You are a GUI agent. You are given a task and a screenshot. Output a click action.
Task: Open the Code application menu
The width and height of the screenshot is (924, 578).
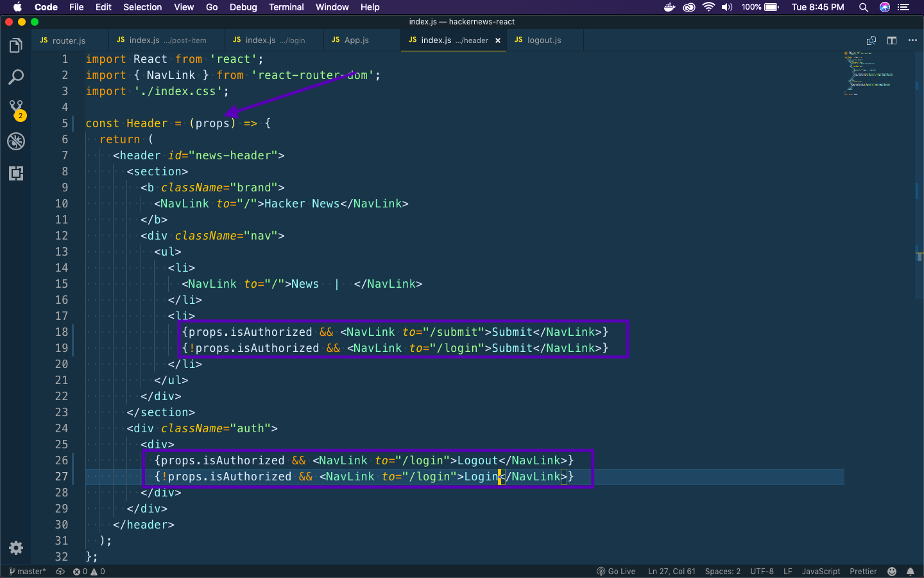click(46, 7)
